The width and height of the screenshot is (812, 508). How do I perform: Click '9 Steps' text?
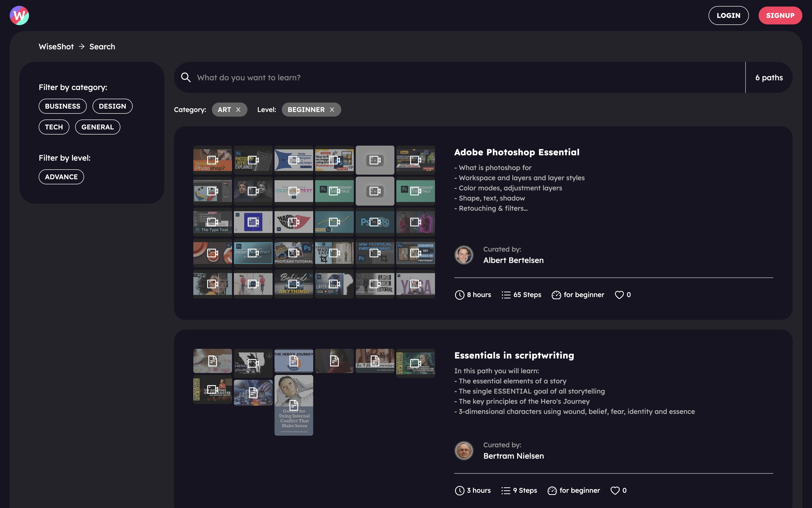525,491
